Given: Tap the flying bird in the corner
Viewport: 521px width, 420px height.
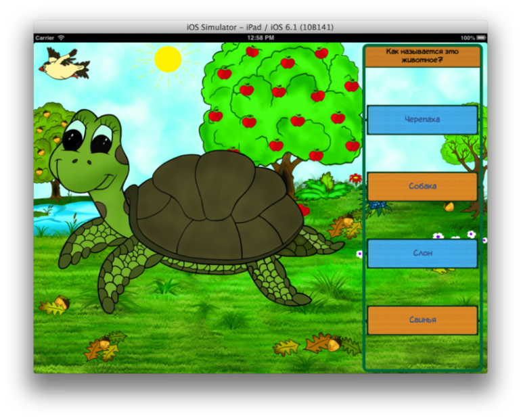Looking at the screenshot, I should click(64, 64).
